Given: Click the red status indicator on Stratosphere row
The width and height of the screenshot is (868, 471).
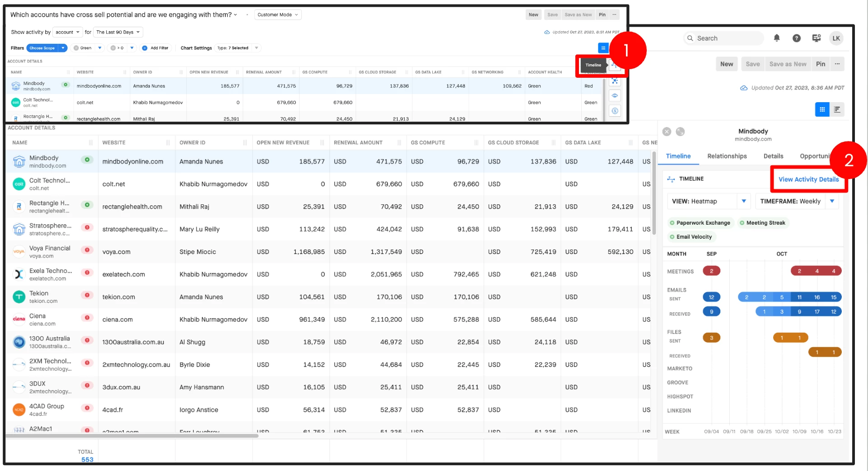Looking at the screenshot, I should click(x=87, y=227).
